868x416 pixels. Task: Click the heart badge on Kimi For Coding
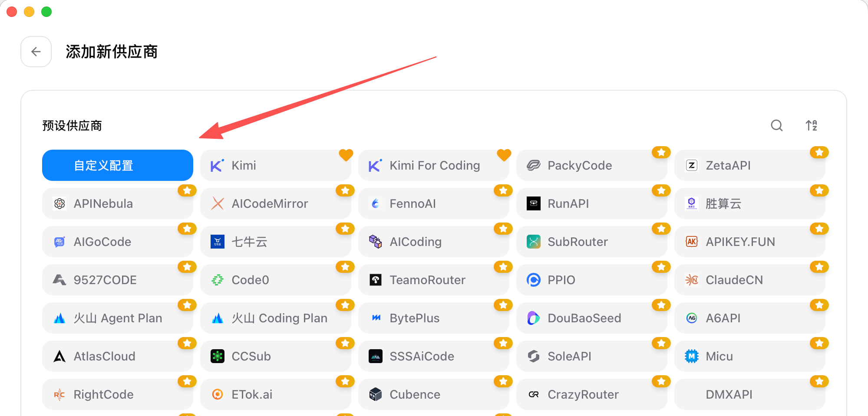click(x=504, y=154)
